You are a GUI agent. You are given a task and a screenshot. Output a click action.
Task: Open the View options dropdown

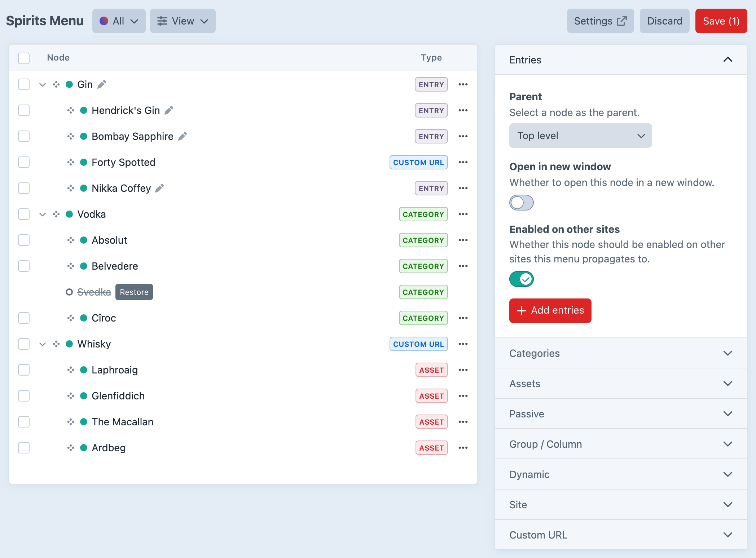pos(183,21)
